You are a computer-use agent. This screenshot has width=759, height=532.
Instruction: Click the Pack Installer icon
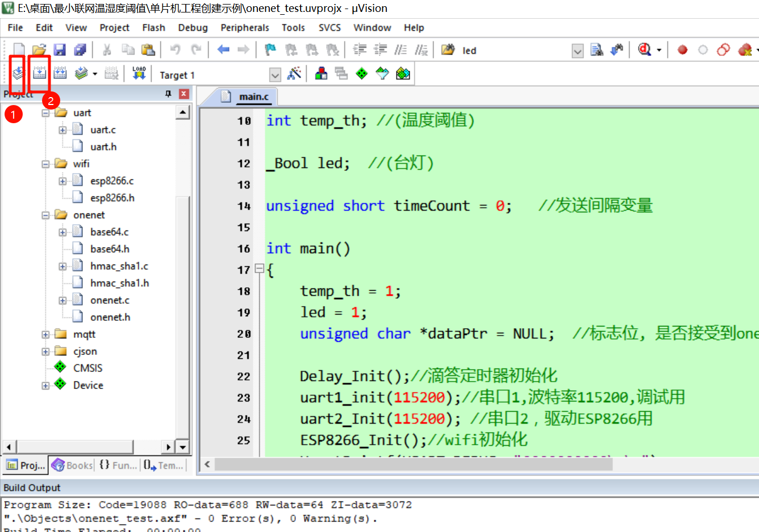[403, 73]
